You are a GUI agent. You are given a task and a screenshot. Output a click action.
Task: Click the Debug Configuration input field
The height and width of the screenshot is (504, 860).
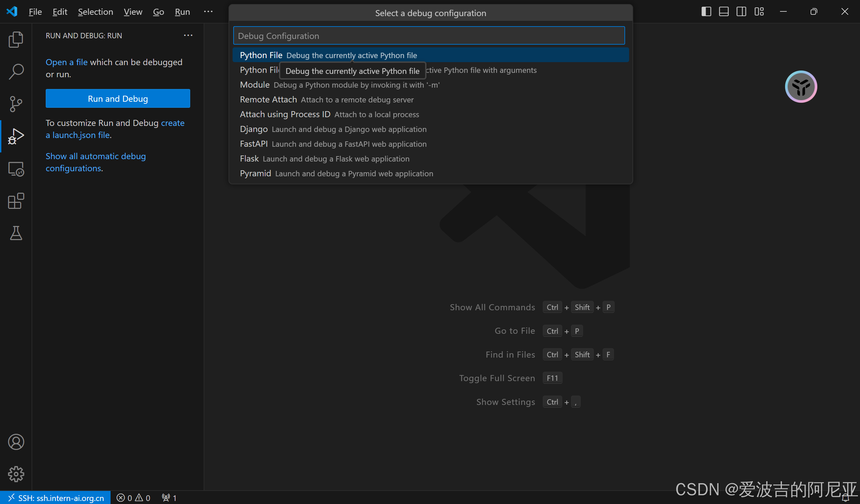tap(428, 36)
